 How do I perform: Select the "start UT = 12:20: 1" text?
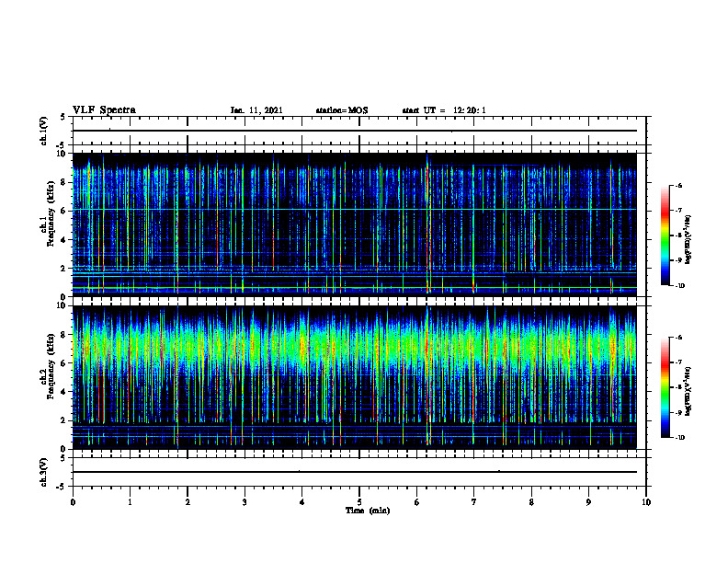[444, 110]
